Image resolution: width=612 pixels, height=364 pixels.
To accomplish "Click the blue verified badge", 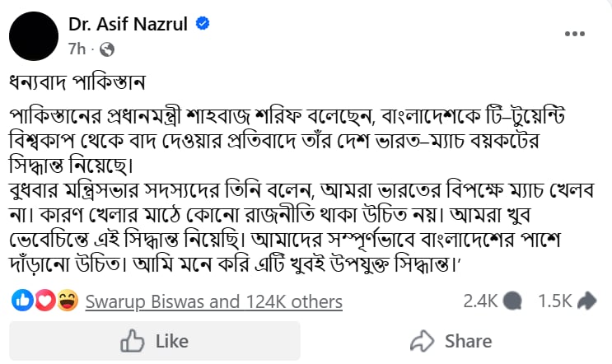I will (203, 24).
